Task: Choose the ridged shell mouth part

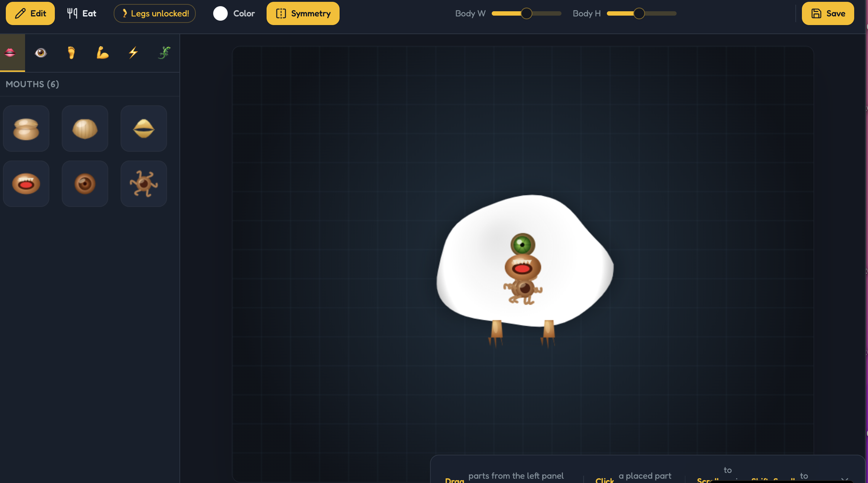Action: pos(85,129)
